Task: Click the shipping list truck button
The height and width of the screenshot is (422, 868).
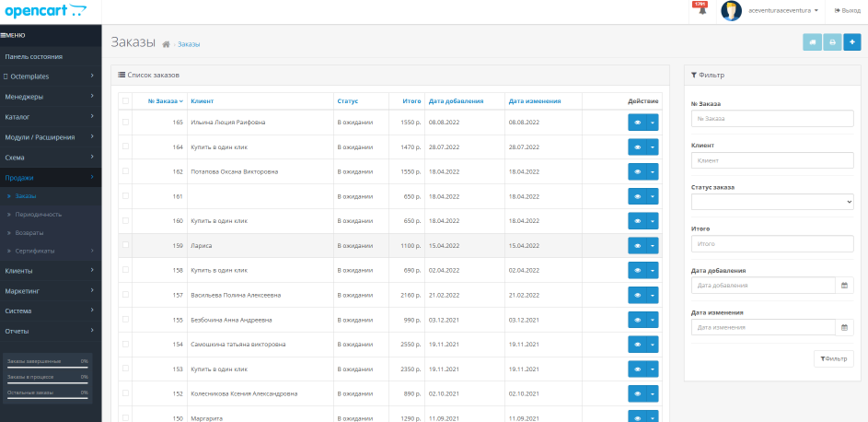Action: [x=812, y=42]
